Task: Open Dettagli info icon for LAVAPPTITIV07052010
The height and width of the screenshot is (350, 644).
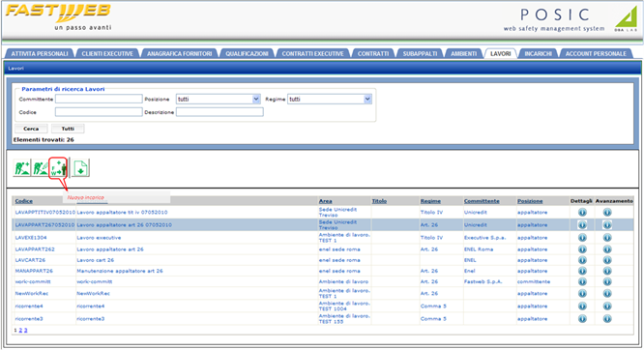Action: pos(582,213)
